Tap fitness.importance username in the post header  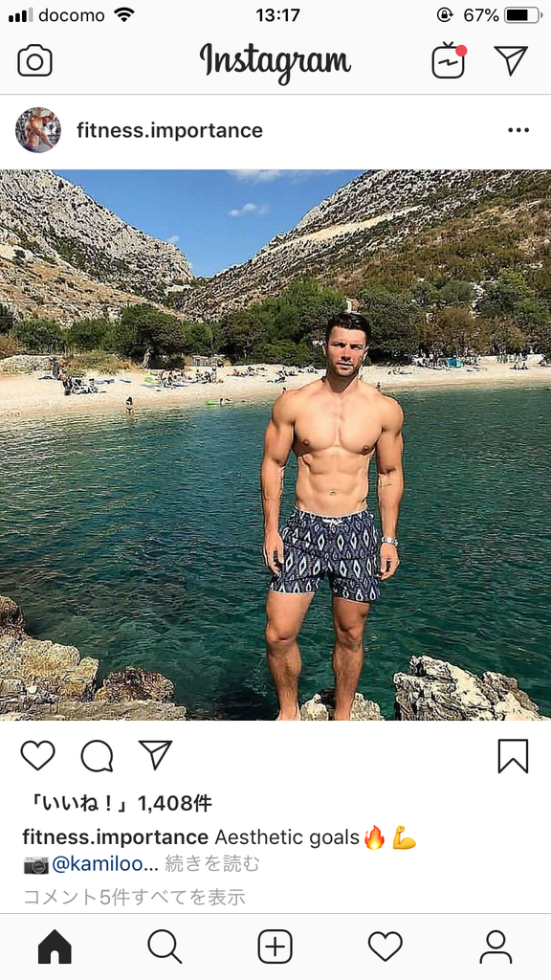pos(169,130)
